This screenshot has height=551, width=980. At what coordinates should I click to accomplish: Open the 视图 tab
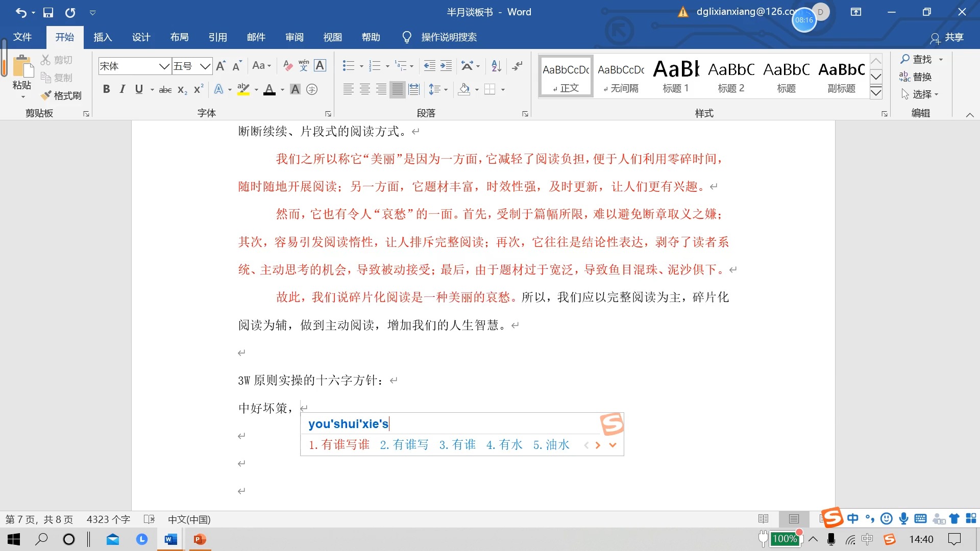click(x=332, y=37)
